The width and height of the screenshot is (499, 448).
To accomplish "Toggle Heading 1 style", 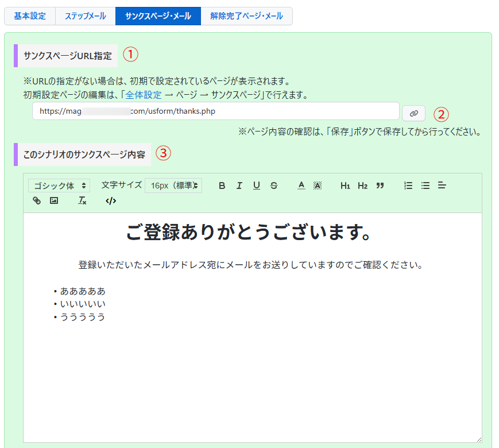I will (345, 186).
